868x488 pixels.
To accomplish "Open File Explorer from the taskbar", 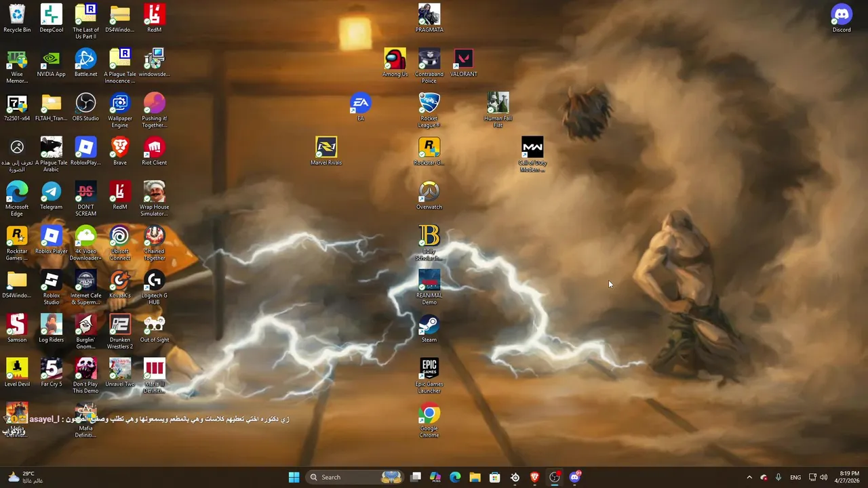I will [x=475, y=477].
